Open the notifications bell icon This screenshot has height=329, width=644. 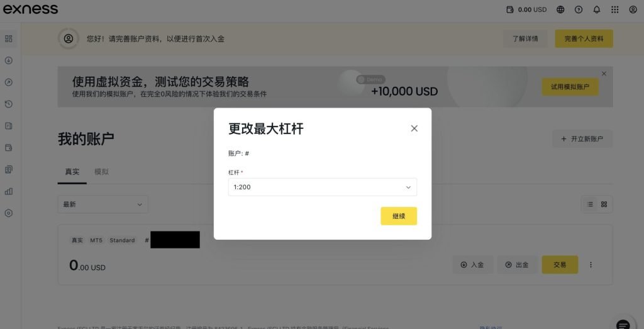pos(597,9)
